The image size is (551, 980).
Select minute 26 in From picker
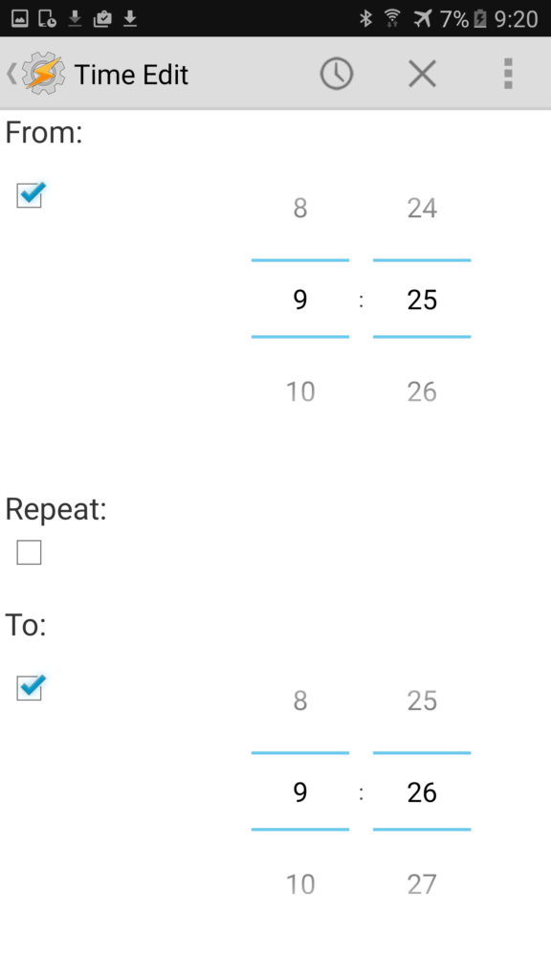tap(422, 391)
